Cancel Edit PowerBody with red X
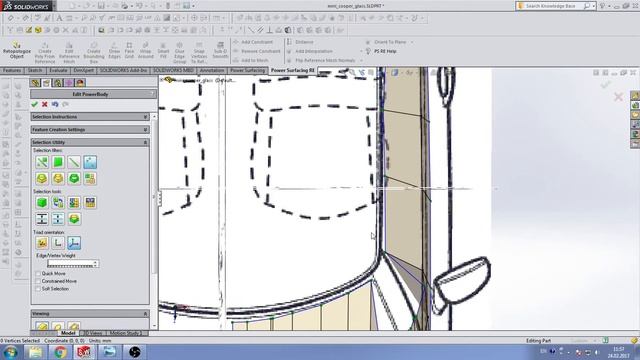 (44, 104)
